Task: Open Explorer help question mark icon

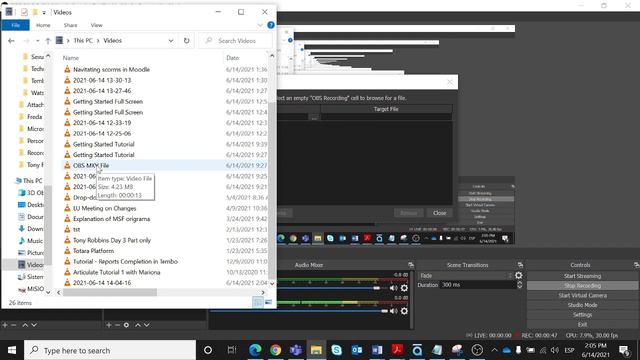Action: click(270, 25)
